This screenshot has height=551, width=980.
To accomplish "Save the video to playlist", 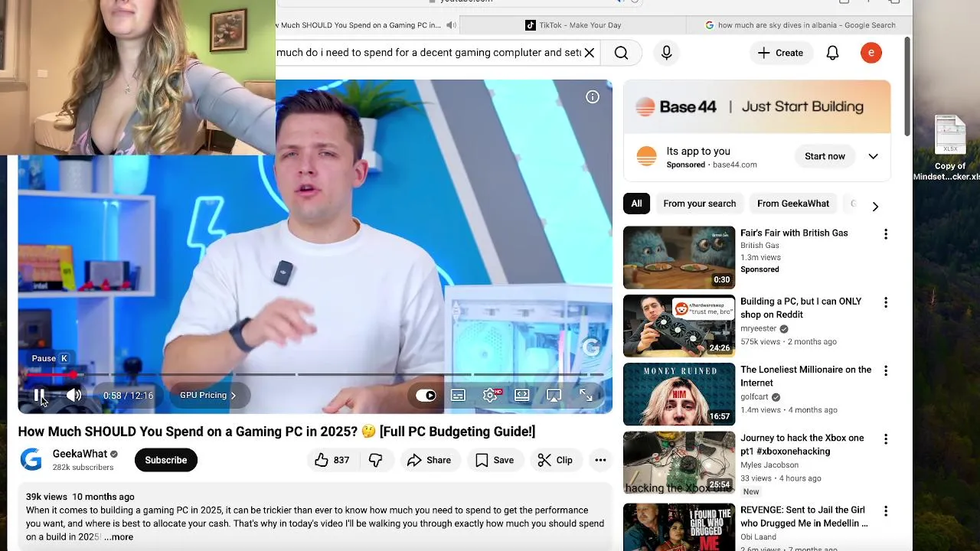I will click(x=495, y=460).
